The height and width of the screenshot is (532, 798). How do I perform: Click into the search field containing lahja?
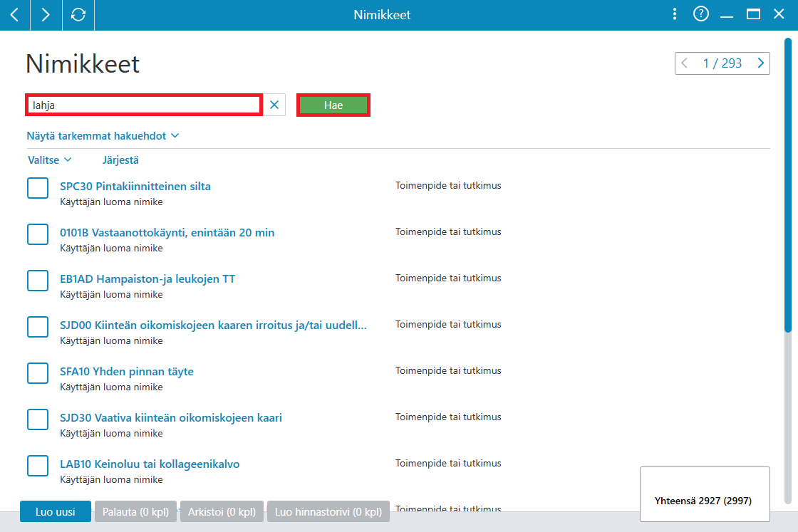144,105
